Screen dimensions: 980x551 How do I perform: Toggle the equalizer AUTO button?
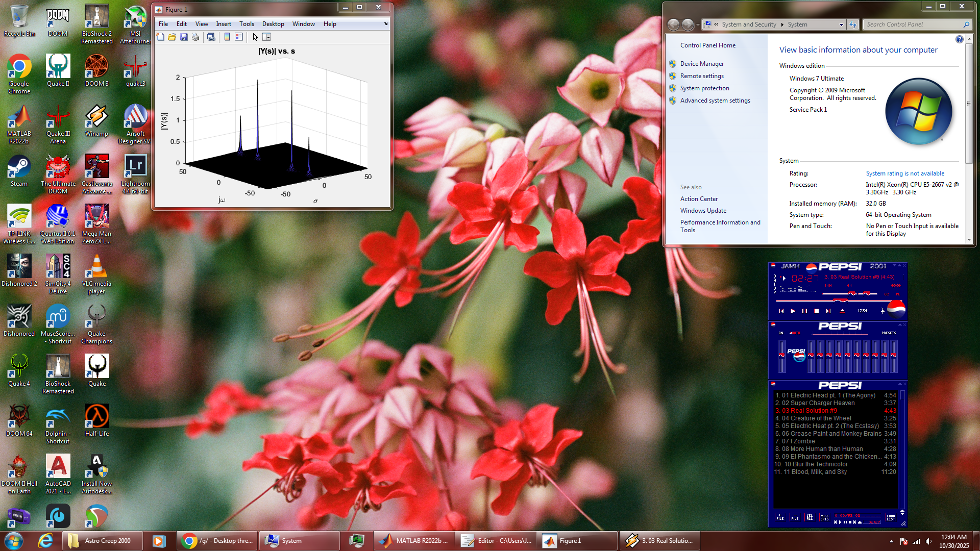pos(795,333)
